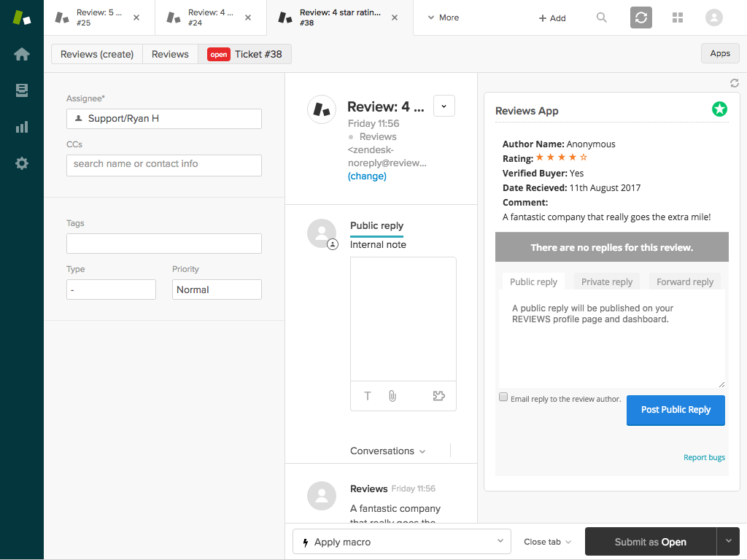Screen dimensions: 747x560
Task: Click the Report bugs link
Action: tap(704, 457)
